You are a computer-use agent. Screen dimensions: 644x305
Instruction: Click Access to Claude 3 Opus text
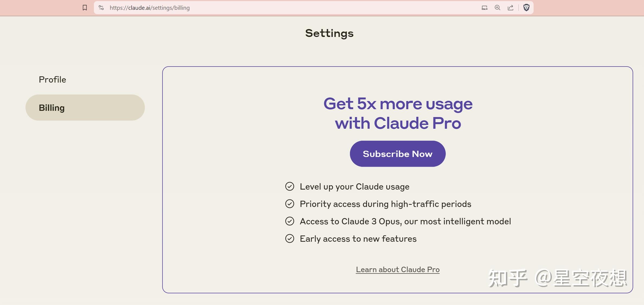405,221
